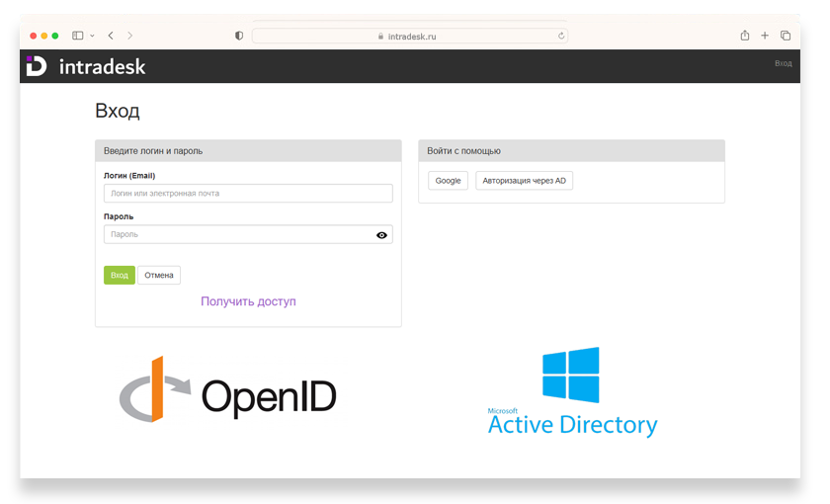The image size is (830, 504).
Task: Click the intradesk logo icon
Action: coord(37,66)
